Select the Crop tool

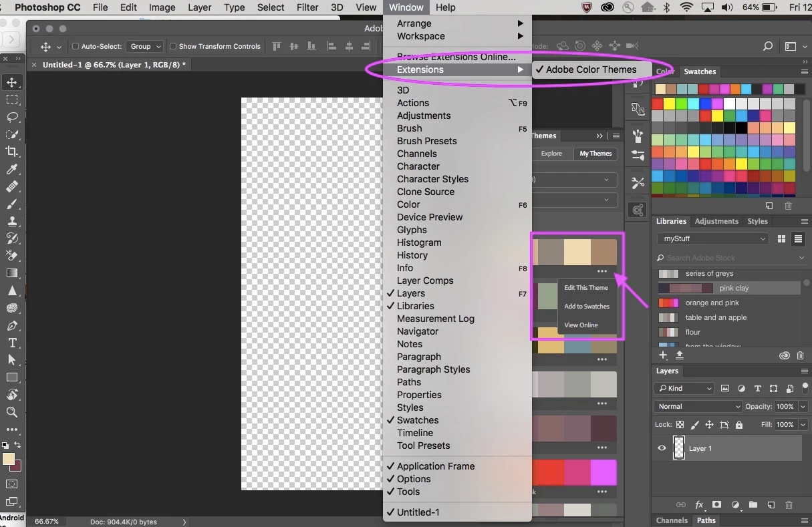(x=12, y=152)
